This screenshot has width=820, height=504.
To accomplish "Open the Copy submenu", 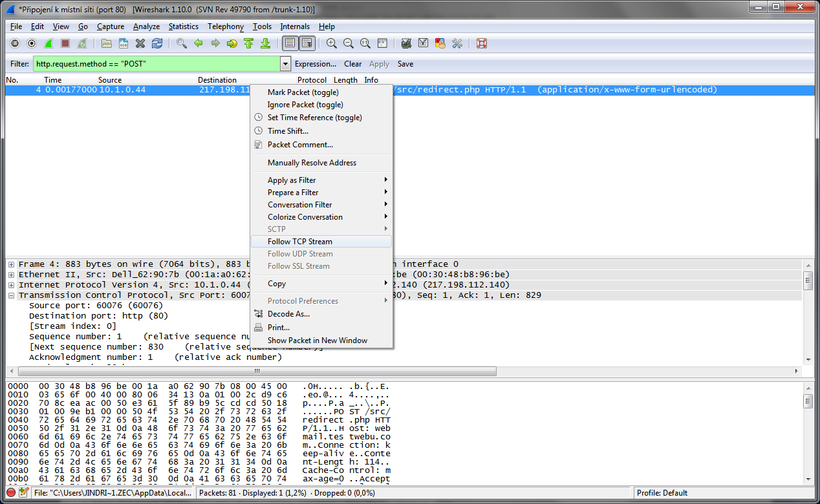I will coord(321,284).
